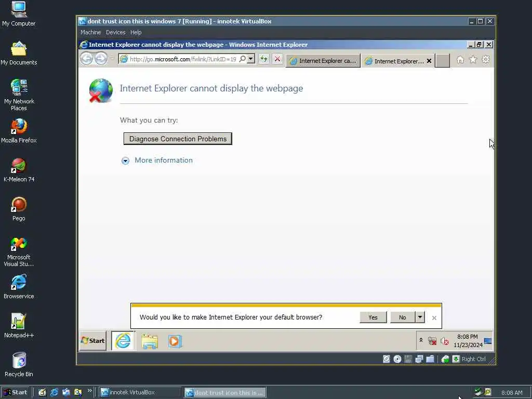532x399 pixels.
Task: Switch to first 'Internet Explorer ca...' tab
Action: (323, 61)
